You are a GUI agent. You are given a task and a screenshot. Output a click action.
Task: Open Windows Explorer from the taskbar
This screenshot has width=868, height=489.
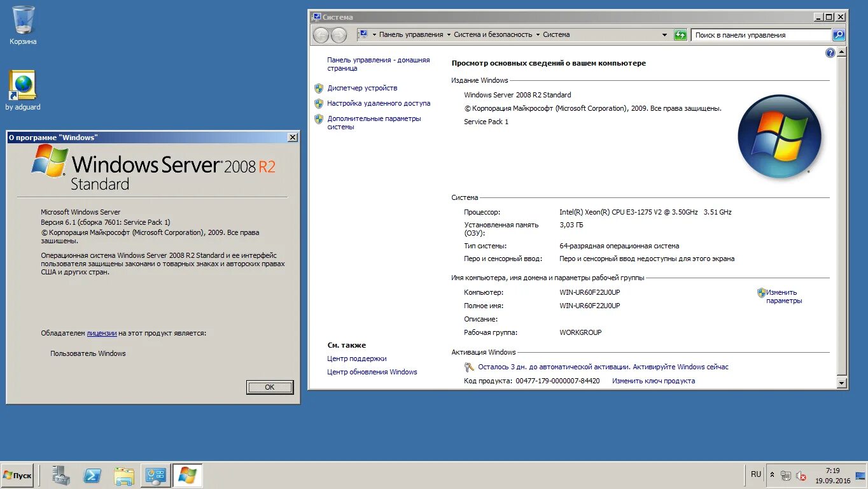pyautogui.click(x=124, y=476)
